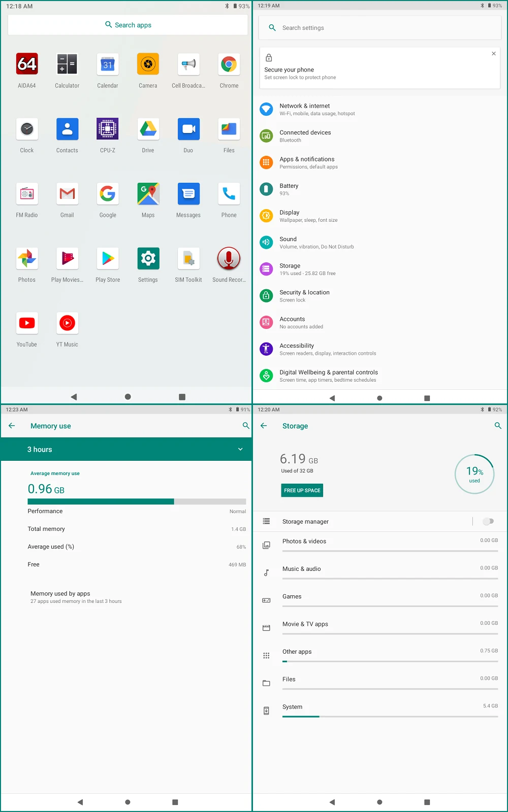The image size is (508, 812).
Task: Launch the Duo video app
Action: [x=188, y=129]
